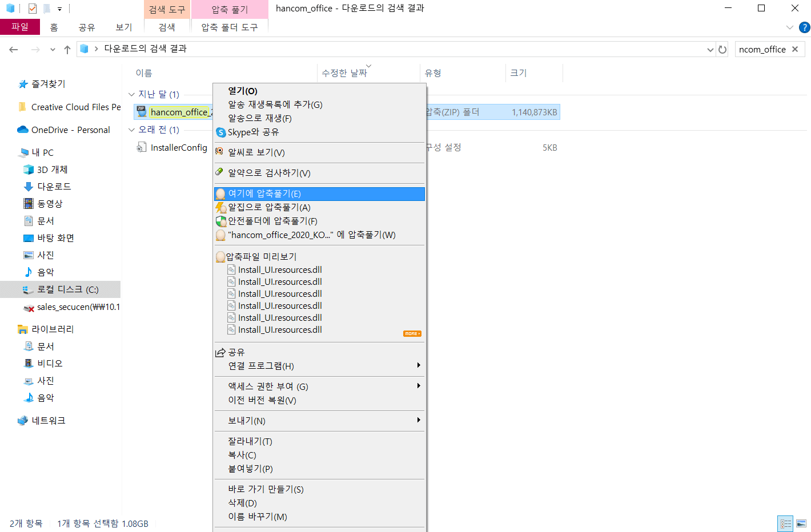Open the 보기 ribbon tab
The image size is (811, 532).
[123, 27]
